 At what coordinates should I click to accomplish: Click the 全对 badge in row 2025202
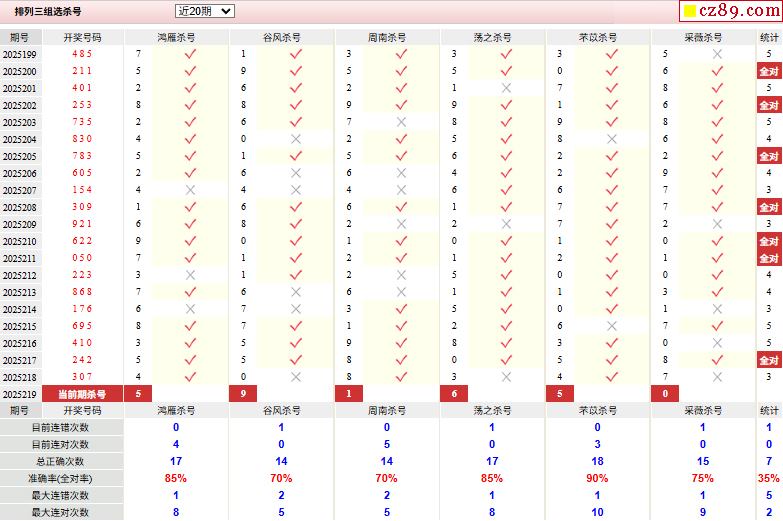pos(769,105)
